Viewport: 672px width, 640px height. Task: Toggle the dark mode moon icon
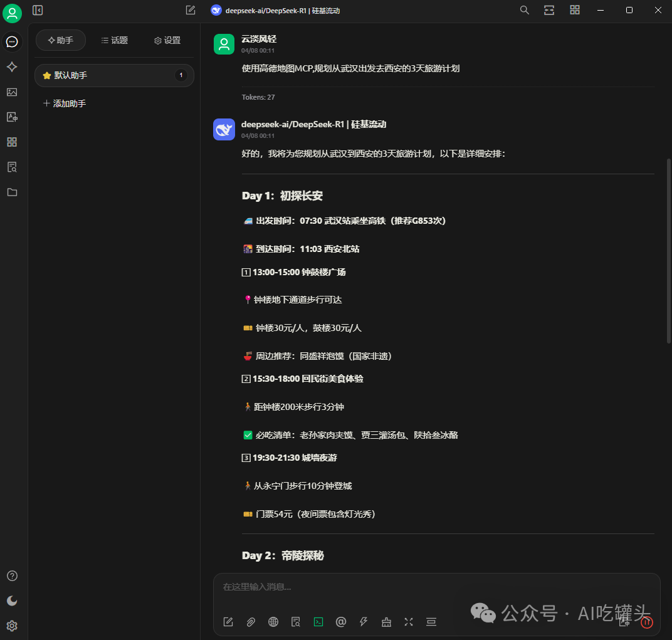pyautogui.click(x=12, y=601)
